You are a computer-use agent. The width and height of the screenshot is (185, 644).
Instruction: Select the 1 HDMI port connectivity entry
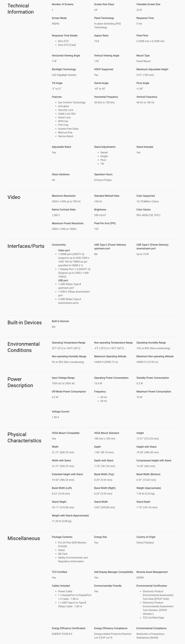tap(74, 260)
